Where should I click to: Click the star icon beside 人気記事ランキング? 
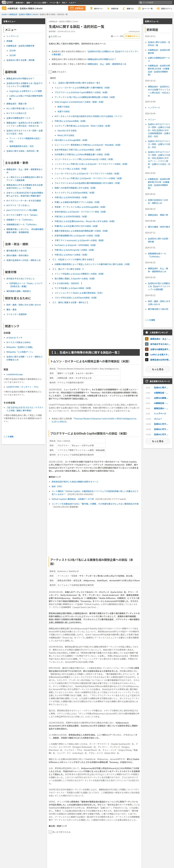(x=147, y=332)
